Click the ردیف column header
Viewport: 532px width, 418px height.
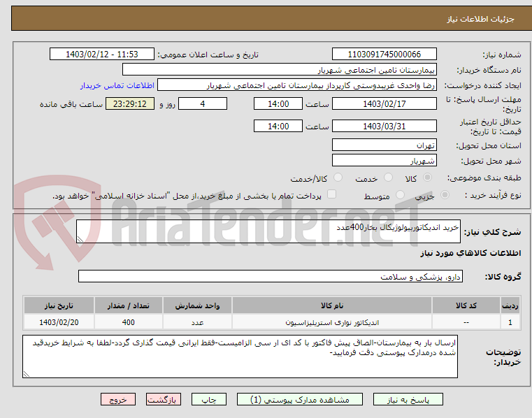coord(510,305)
